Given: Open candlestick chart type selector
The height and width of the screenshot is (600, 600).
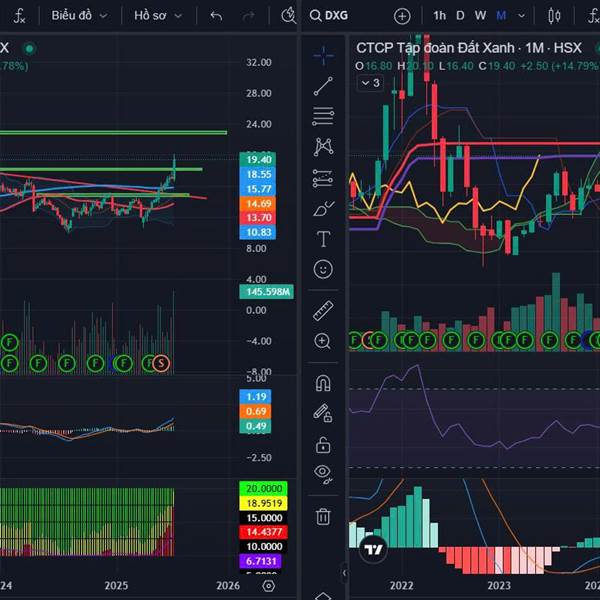Looking at the screenshot, I should [x=554, y=16].
